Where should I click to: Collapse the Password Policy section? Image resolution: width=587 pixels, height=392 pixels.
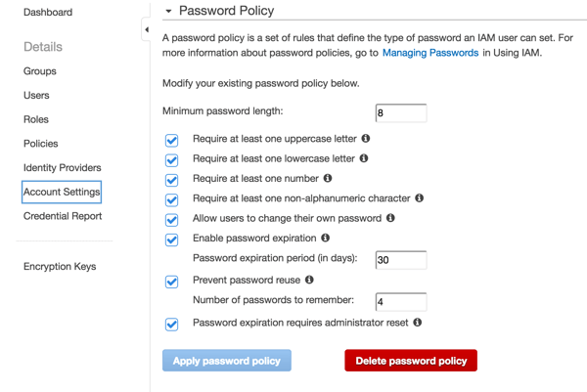tap(168, 12)
